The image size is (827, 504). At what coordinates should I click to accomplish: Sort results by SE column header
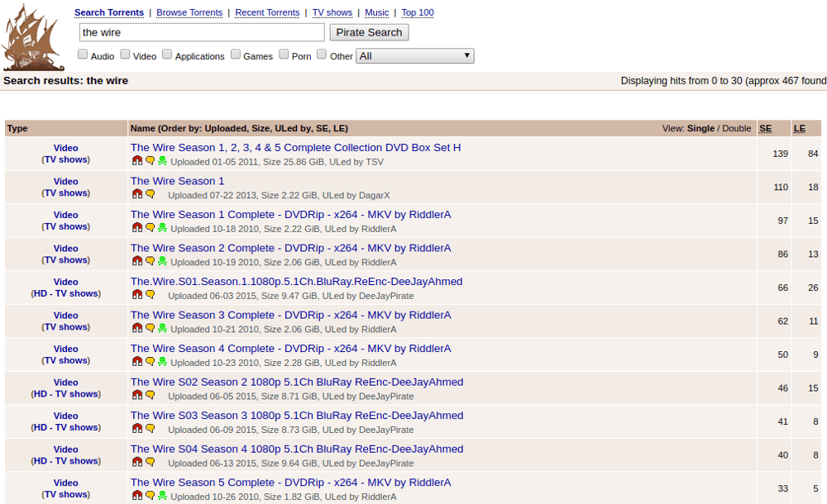pyautogui.click(x=765, y=128)
